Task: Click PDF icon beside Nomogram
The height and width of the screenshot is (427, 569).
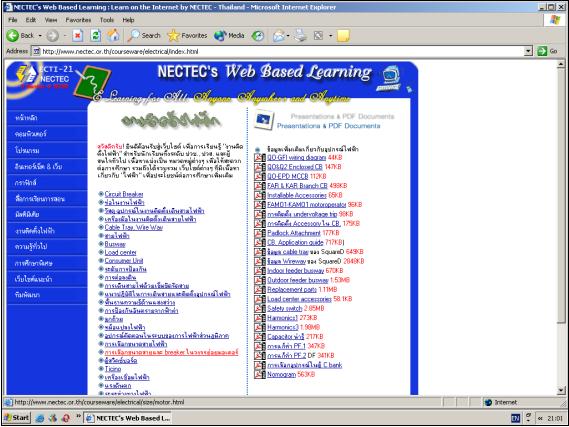Action: coord(259,374)
